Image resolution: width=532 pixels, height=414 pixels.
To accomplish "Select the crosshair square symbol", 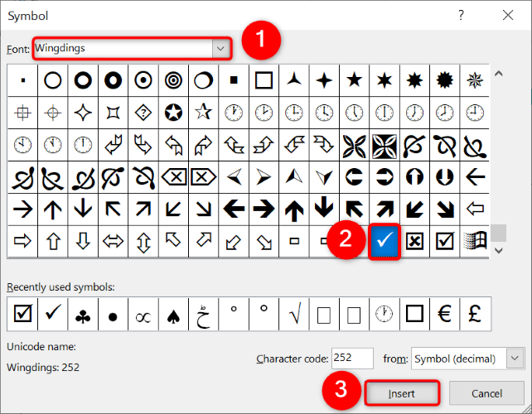I will click(22, 113).
